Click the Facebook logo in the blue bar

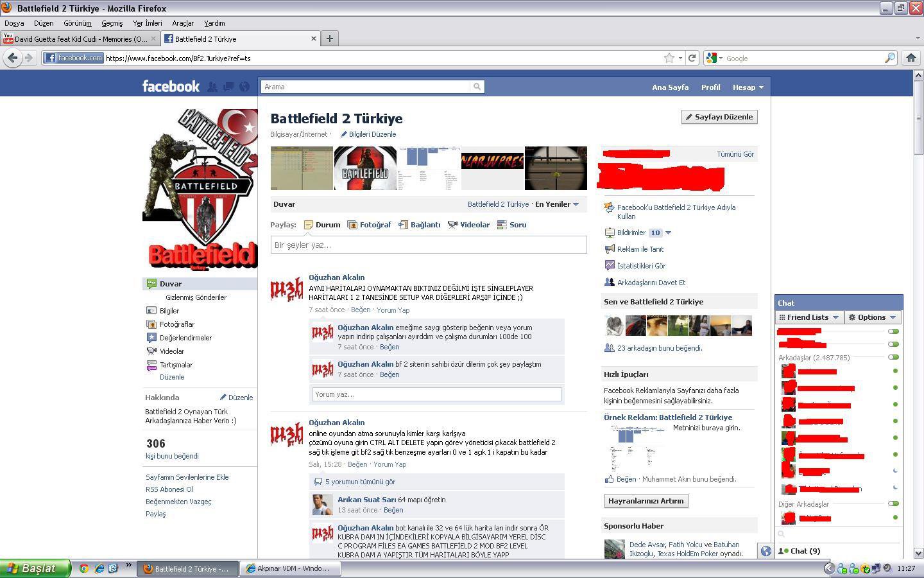(x=171, y=86)
